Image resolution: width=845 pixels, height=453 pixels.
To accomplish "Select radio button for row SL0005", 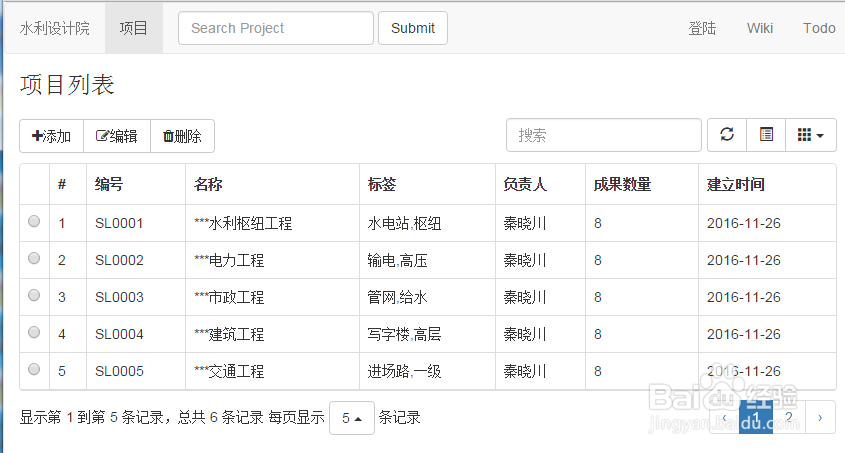I will click(34, 370).
